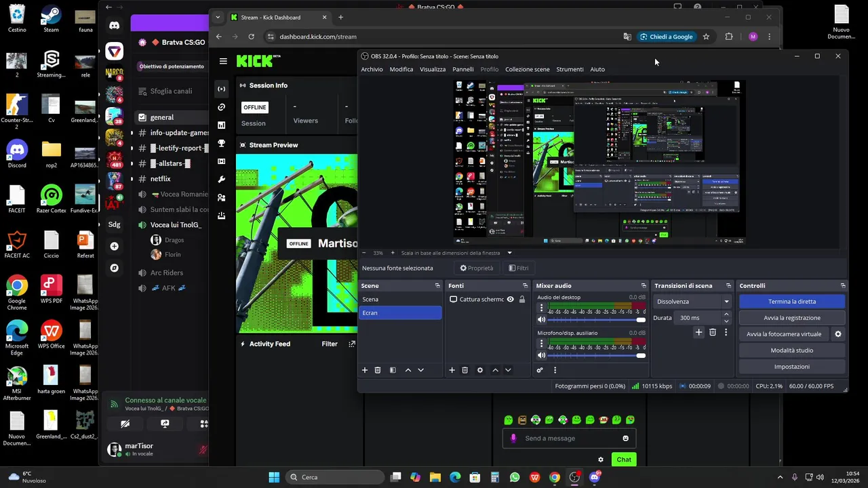Add a new source in Fonti panel

tap(452, 370)
